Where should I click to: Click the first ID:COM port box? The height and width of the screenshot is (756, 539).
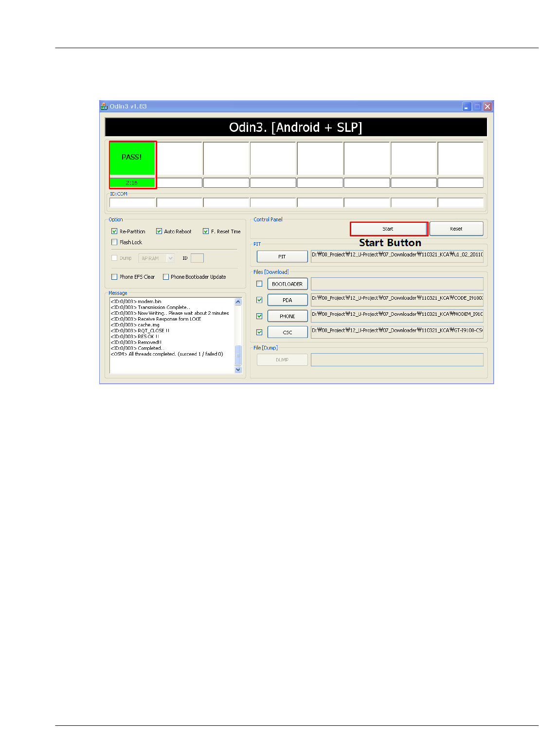(x=132, y=202)
